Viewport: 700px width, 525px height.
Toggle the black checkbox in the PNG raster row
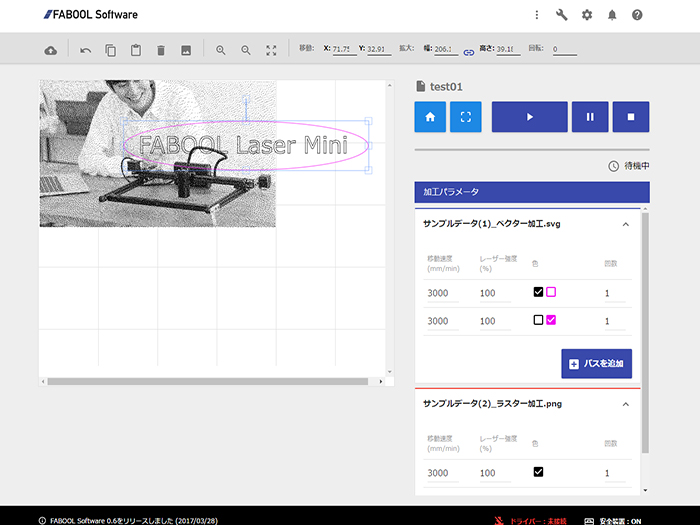[538, 472]
